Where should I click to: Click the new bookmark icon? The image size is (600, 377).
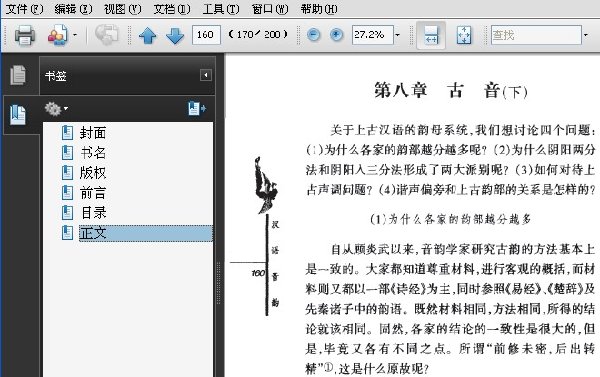click(x=197, y=109)
